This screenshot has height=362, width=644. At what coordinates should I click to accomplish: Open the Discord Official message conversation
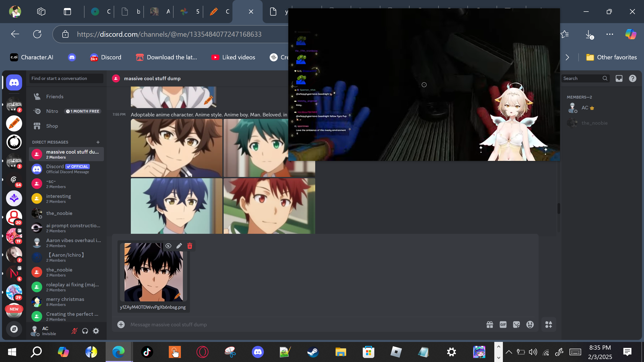tap(66, 169)
